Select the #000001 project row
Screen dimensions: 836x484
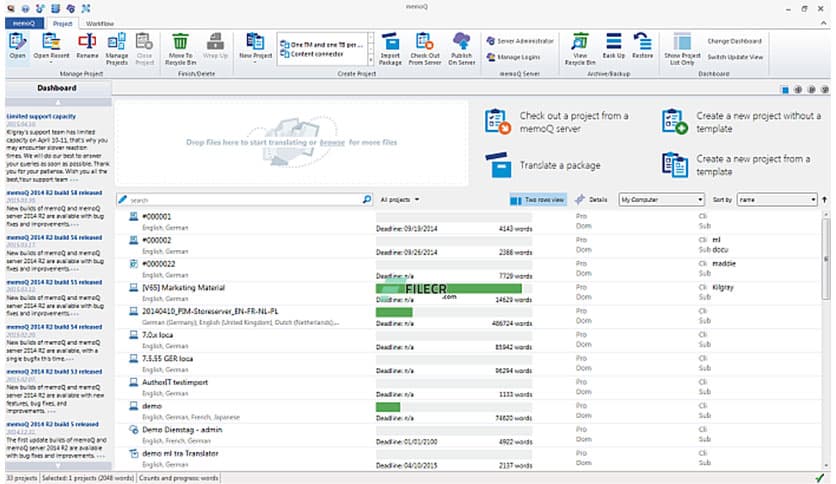469,222
